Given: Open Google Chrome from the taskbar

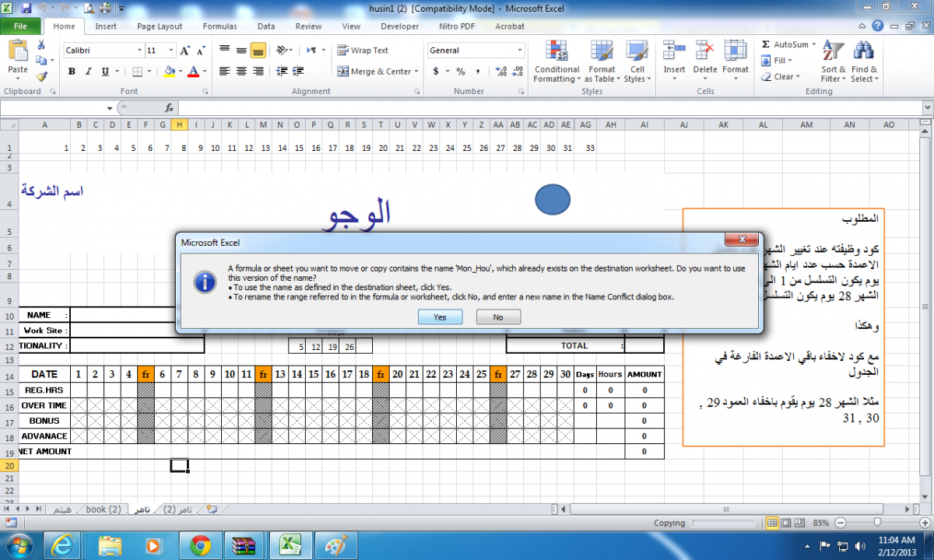Looking at the screenshot, I should (200, 545).
